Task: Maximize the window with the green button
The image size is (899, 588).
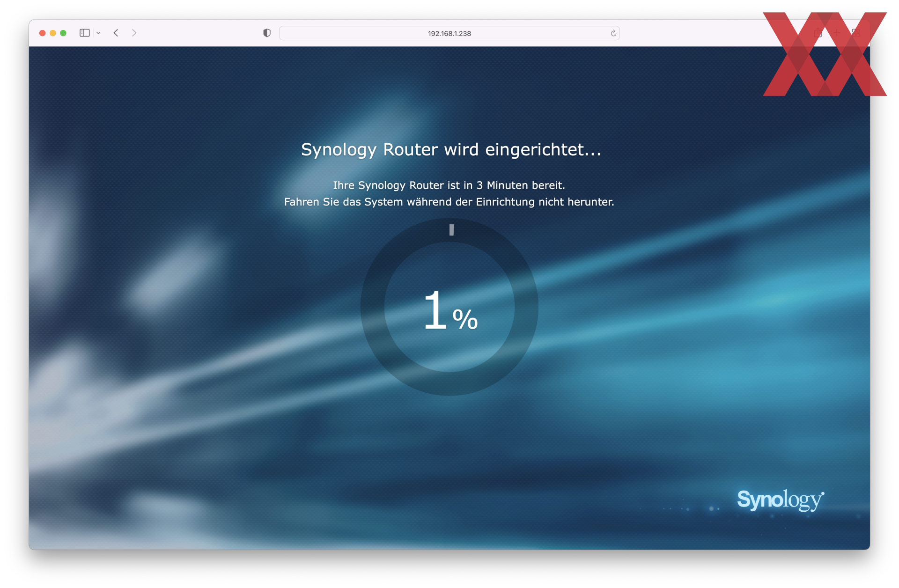Action: (x=63, y=33)
